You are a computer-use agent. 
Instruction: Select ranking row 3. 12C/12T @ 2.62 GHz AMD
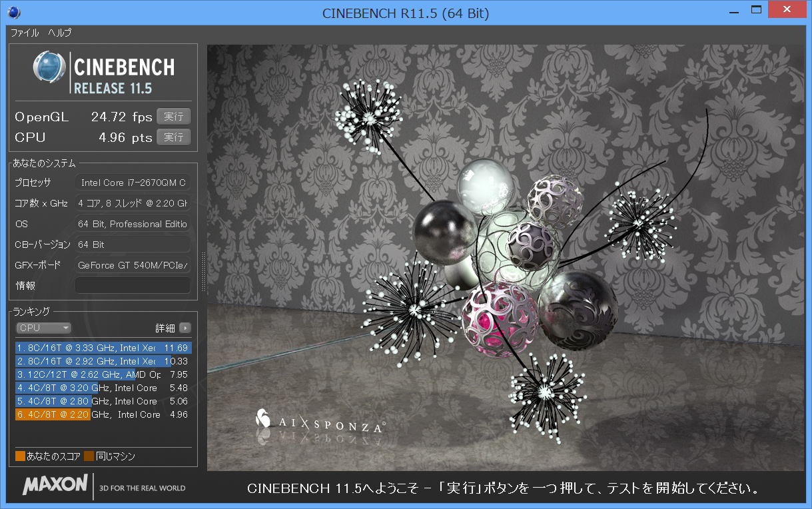coord(103,374)
